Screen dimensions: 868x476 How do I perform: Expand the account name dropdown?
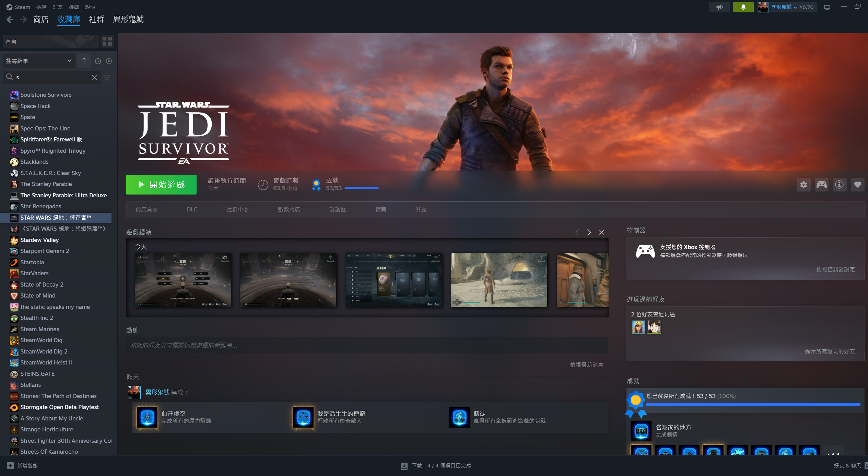tap(784, 7)
